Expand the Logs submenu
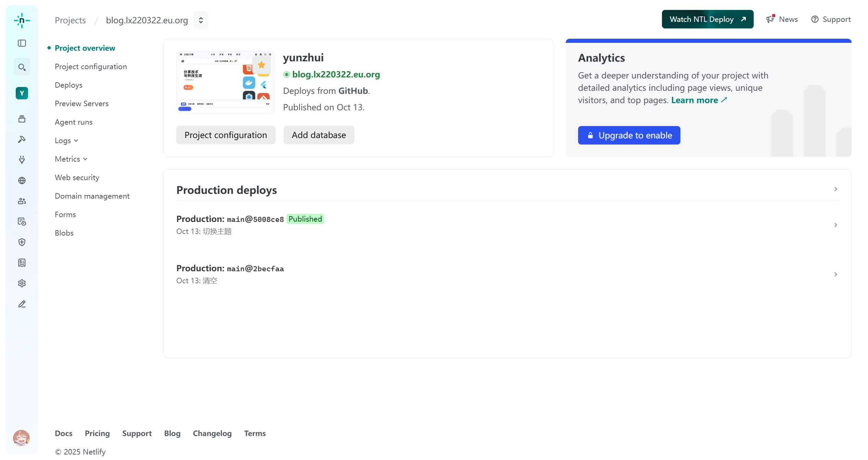Viewport: 868px width, 460px height. 66,140
